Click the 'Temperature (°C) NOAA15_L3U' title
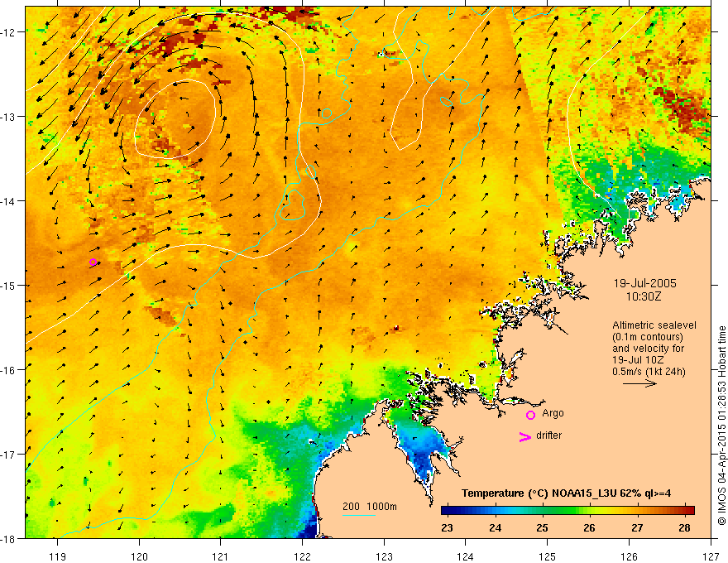The height and width of the screenshot is (563, 728). [539, 493]
